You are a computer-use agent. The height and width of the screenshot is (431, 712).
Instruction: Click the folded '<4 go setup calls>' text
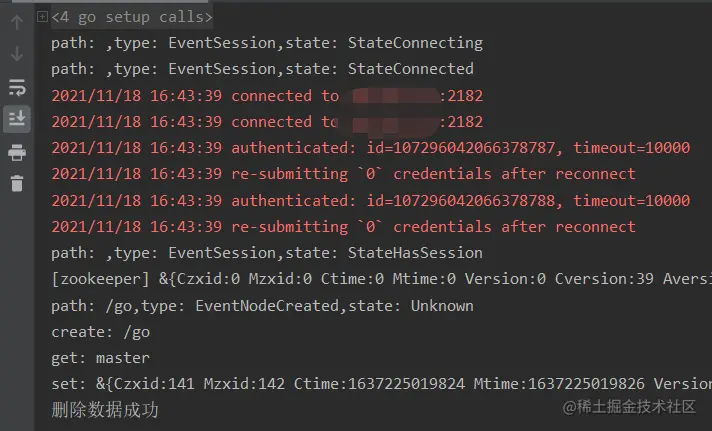[x=132, y=17]
